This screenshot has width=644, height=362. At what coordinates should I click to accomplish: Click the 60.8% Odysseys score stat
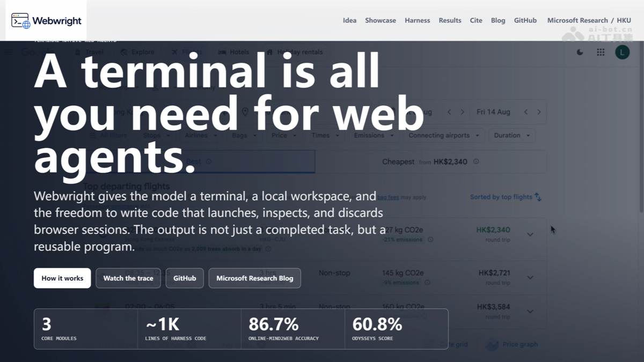(397, 329)
